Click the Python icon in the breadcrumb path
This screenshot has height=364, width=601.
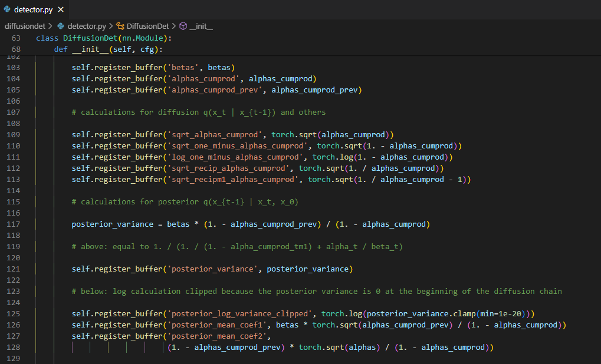point(60,27)
